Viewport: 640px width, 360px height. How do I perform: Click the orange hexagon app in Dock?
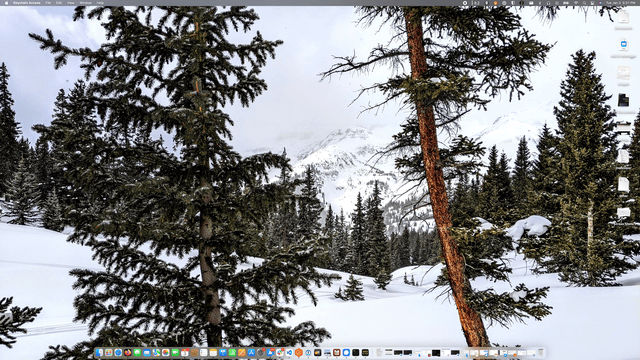tap(299, 352)
